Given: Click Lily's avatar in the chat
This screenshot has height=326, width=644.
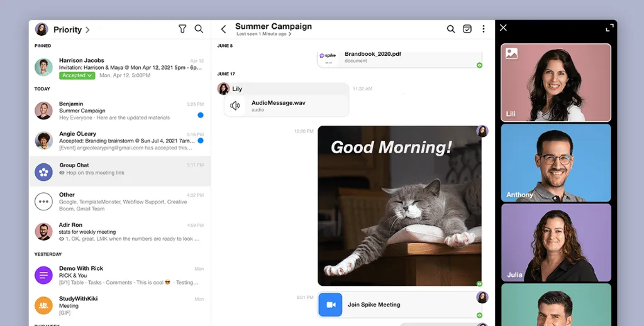Looking at the screenshot, I should pyautogui.click(x=223, y=89).
